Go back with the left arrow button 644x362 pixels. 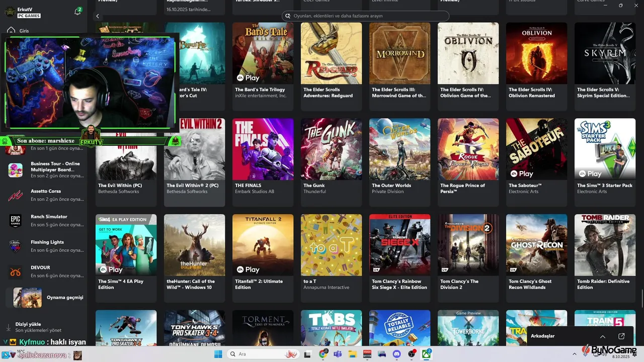pos(98,16)
